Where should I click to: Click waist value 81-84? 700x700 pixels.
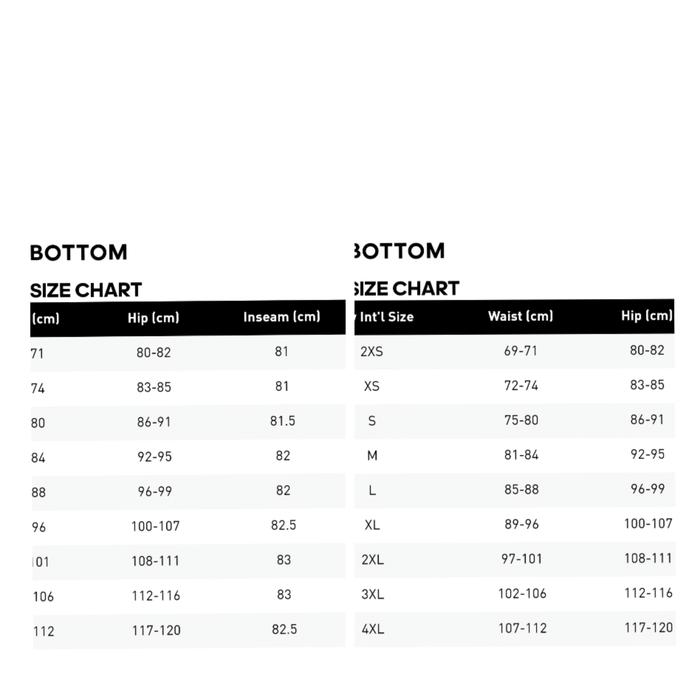coord(520,456)
